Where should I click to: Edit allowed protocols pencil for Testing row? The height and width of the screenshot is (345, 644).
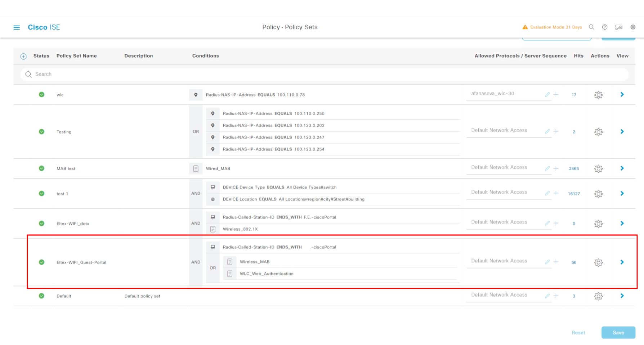pos(547,132)
